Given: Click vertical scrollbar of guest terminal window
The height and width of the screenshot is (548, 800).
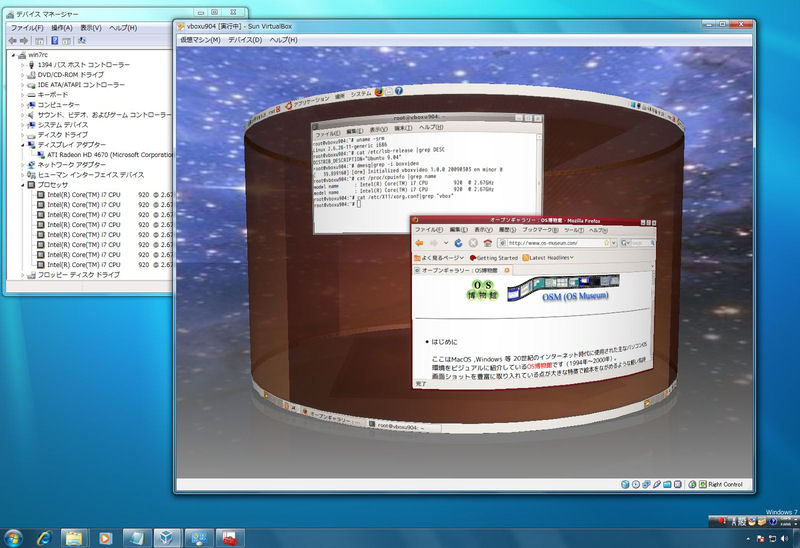Looking at the screenshot, I should (539, 173).
